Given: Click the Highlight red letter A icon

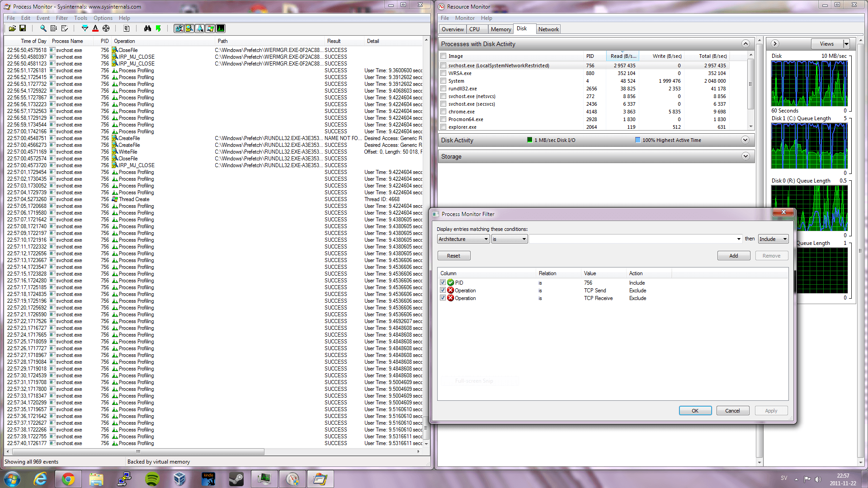Looking at the screenshot, I should tap(95, 28).
